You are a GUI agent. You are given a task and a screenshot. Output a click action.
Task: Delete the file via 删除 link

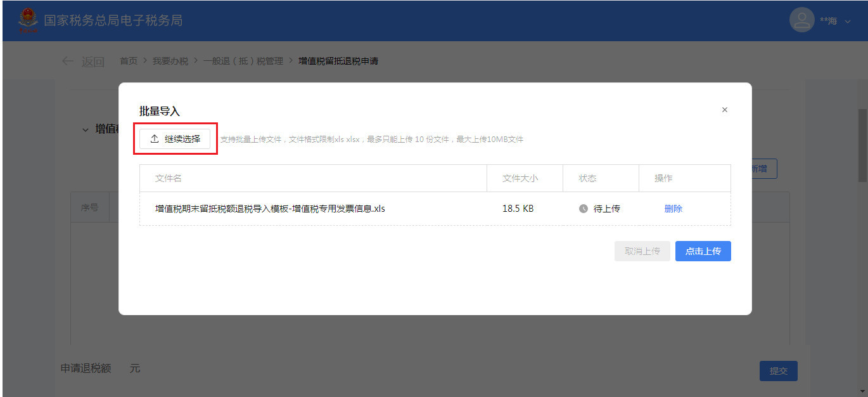673,209
